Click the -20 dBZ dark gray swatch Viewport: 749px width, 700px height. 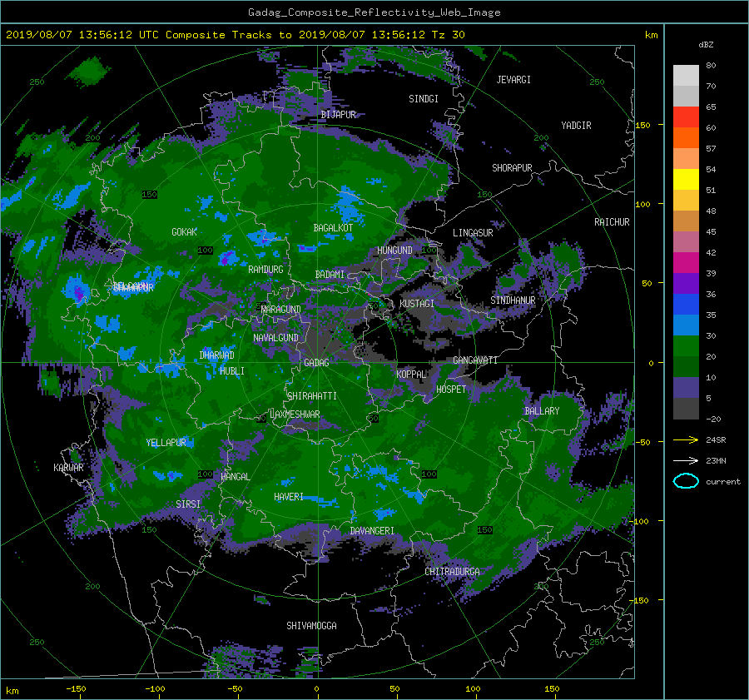pyautogui.click(x=686, y=409)
